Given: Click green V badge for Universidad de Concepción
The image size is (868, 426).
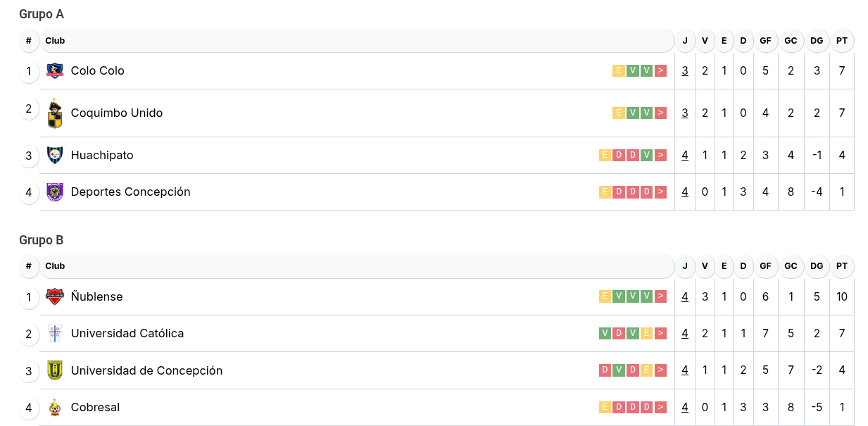Looking at the screenshot, I should 619,370.
